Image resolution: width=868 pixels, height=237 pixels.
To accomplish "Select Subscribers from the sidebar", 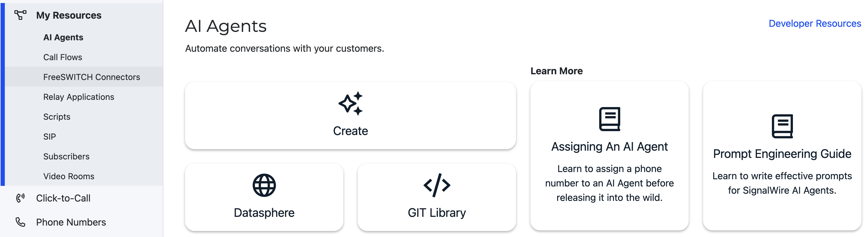I will 66,156.
